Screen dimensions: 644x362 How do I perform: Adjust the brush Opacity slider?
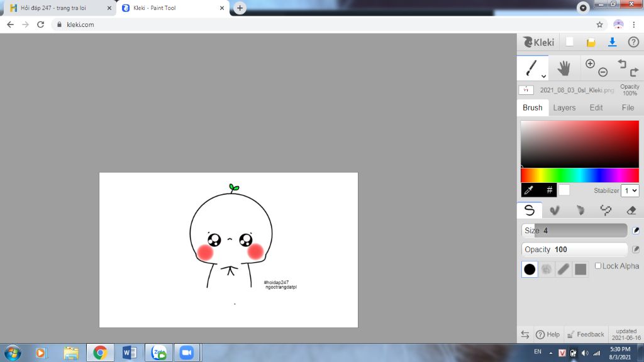(574, 250)
